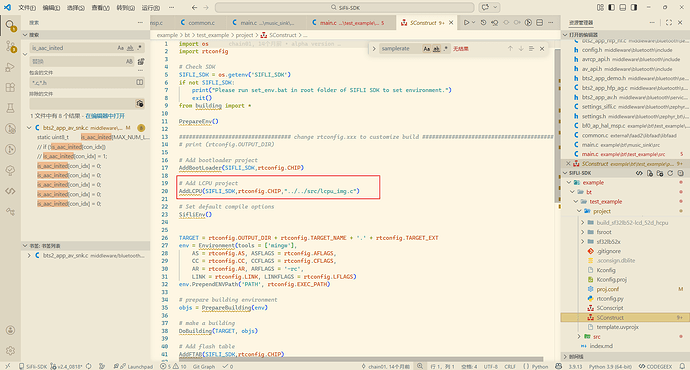
Task: Click CODEGEEX in status bar
Action: [x=655, y=366]
